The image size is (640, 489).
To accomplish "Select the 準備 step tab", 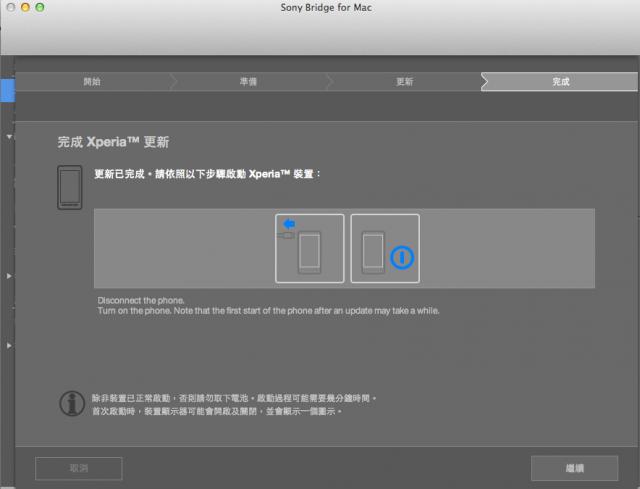I will click(x=248, y=82).
